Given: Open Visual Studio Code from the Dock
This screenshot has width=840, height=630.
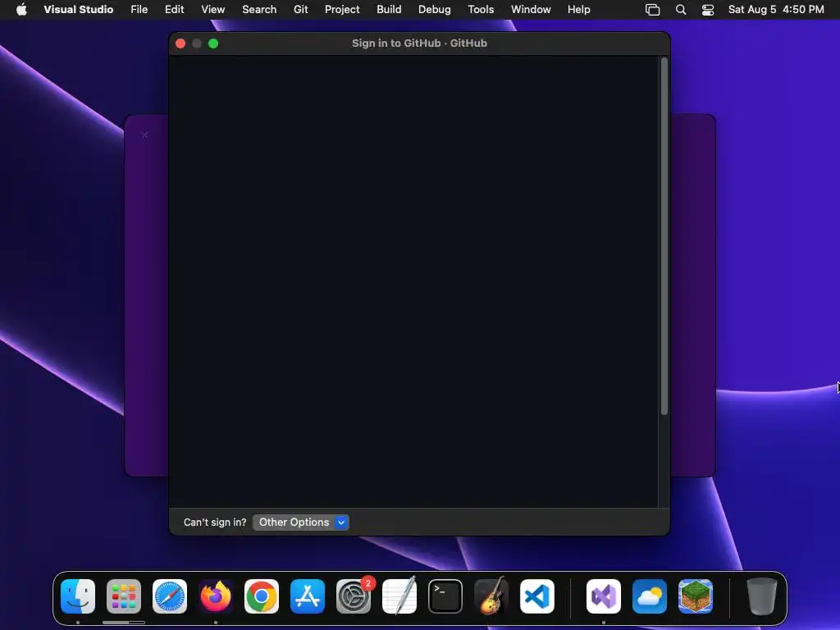Looking at the screenshot, I should tap(536, 596).
